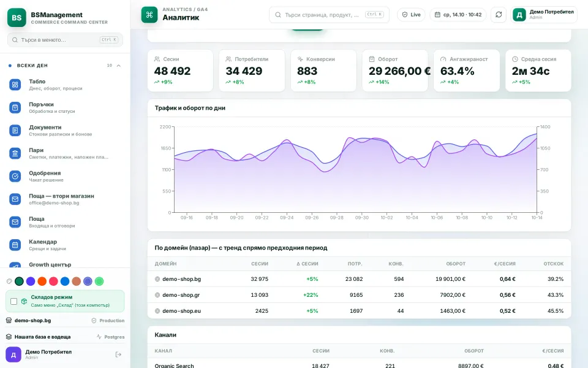Go to Поръчки menu item
Viewport: 588px width, 368px height.
pyautogui.click(x=66, y=107)
